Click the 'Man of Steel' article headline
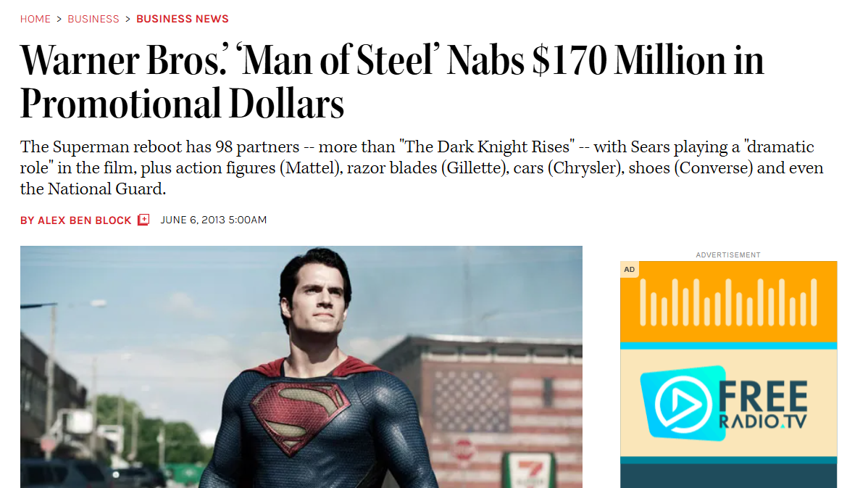The image size is (868, 488). click(391, 81)
